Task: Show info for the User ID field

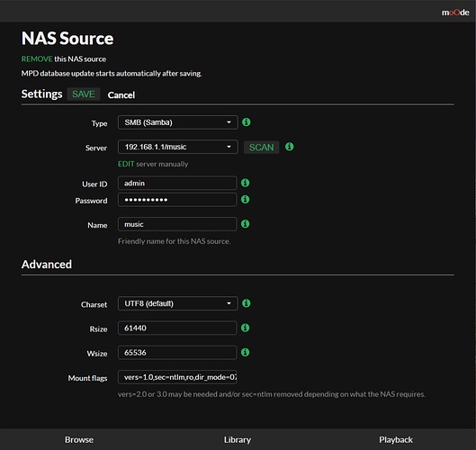Action: pyautogui.click(x=246, y=183)
